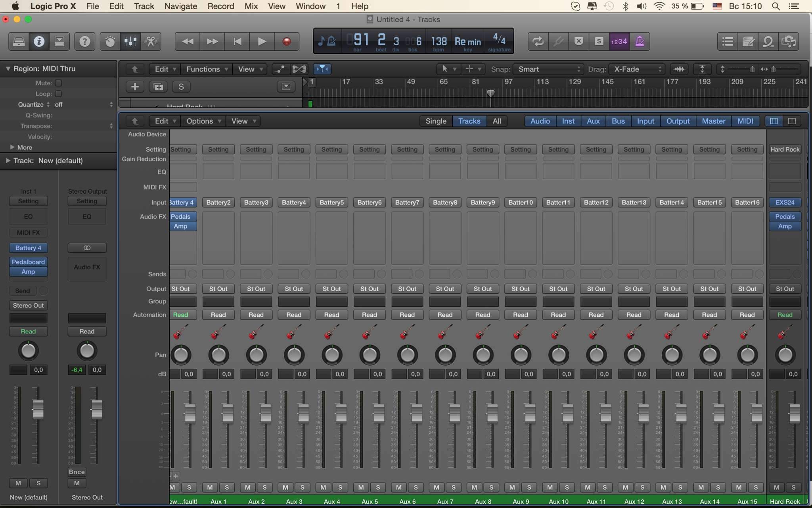Viewport: 812px width, 508px height.
Task: Click the Battery2 input slot button
Action: click(218, 202)
